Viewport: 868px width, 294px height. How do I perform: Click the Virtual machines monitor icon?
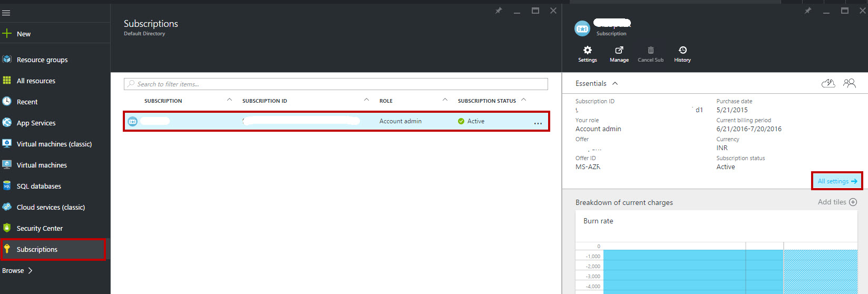pos(7,165)
